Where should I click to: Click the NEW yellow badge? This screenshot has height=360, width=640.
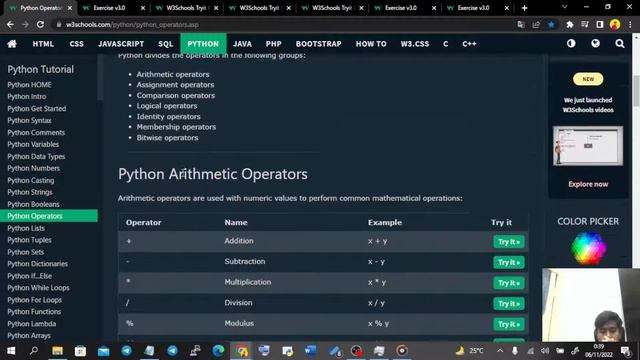(588, 79)
